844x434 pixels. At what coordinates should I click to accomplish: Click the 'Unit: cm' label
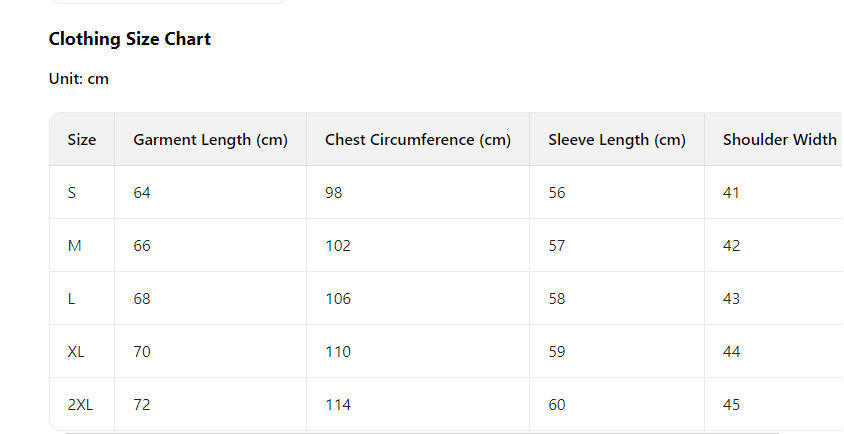pyautogui.click(x=79, y=78)
